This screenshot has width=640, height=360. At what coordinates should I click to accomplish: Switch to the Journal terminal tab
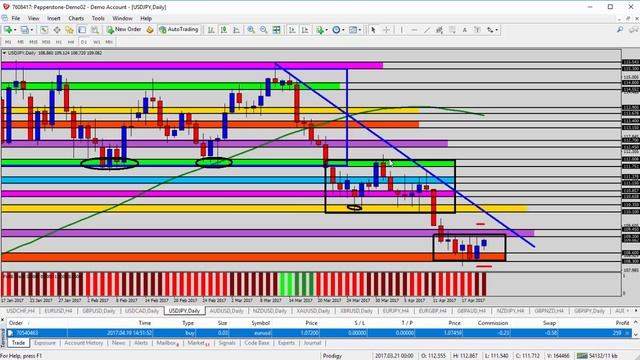(x=312, y=343)
